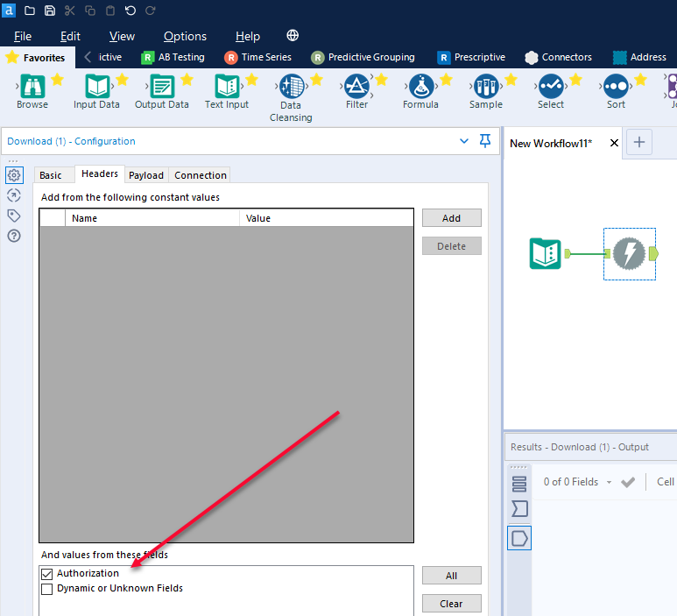Open the Help menu
Viewport: 677px width, 616px height.
[x=248, y=36]
